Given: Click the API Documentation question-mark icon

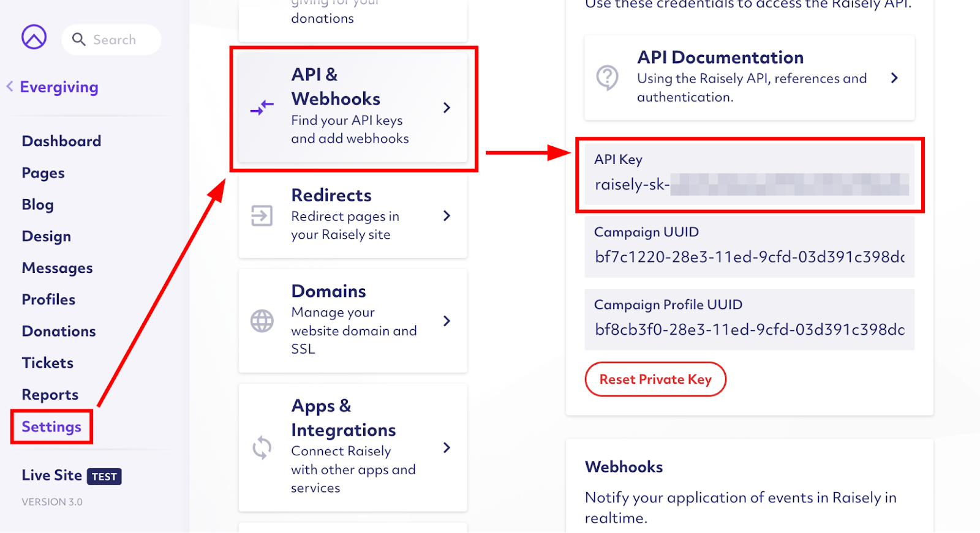Looking at the screenshot, I should (607, 78).
